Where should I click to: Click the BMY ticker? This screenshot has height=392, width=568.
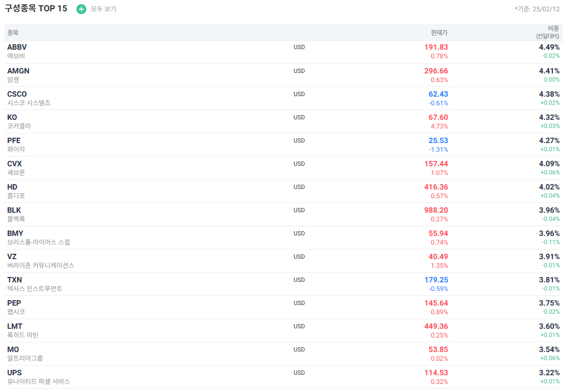15,233
